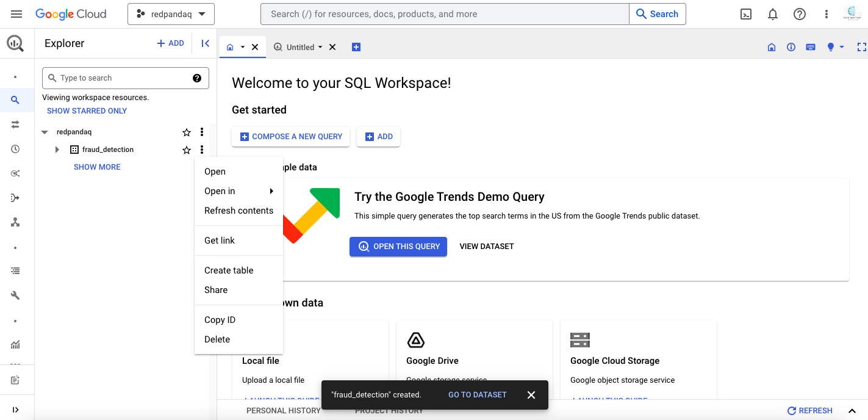Image resolution: width=868 pixels, height=420 pixels.
Task: Open the Untitled tab dropdown arrow
Action: 320,47
